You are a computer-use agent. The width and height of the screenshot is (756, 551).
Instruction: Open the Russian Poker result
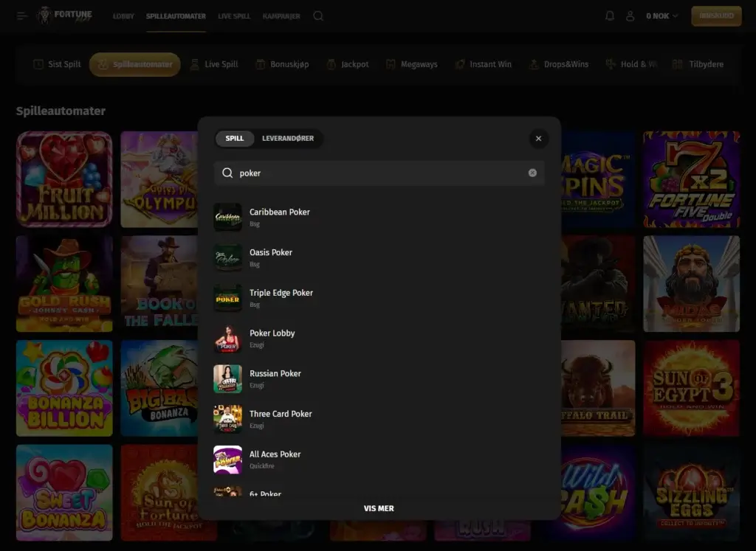[379, 379]
